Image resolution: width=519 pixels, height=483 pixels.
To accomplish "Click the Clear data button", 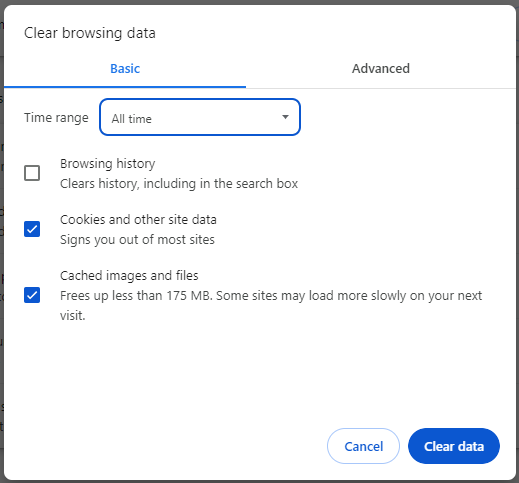I will coord(454,446).
